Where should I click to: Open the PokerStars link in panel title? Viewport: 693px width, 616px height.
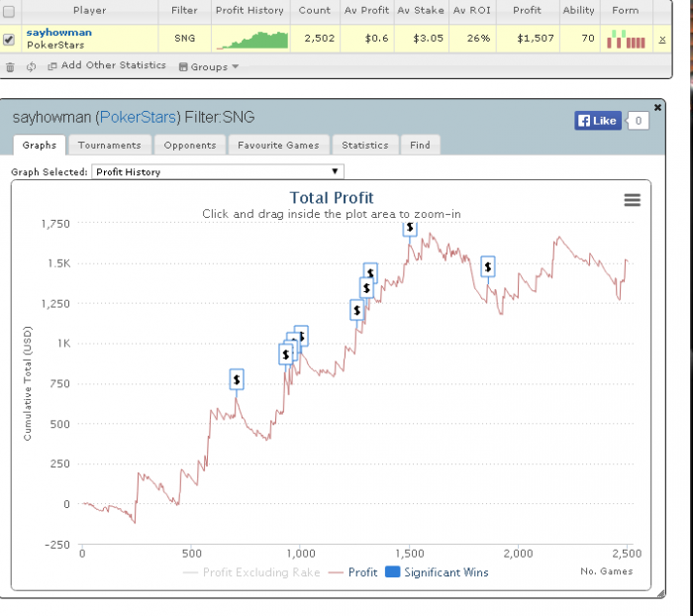click(138, 117)
